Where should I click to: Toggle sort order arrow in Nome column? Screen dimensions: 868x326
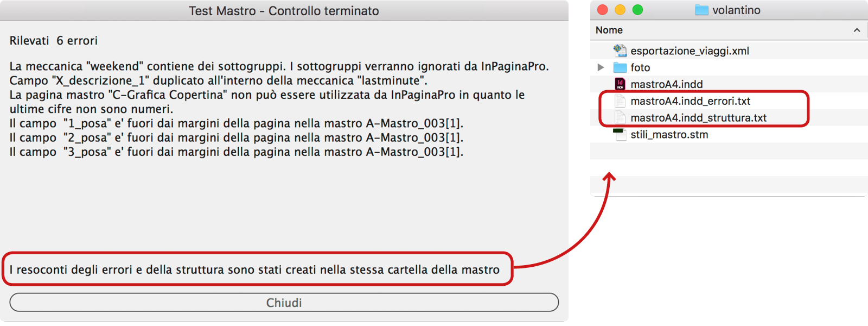tap(857, 30)
